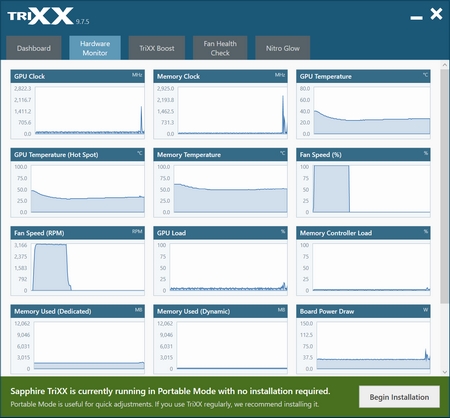The width and height of the screenshot is (450, 418).
Task: Click the 'Board Power Draw' header text
Action: 327,311
